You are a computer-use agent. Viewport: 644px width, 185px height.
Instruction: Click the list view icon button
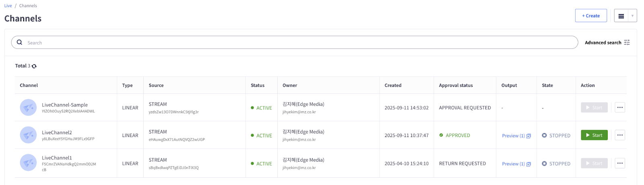(621, 16)
